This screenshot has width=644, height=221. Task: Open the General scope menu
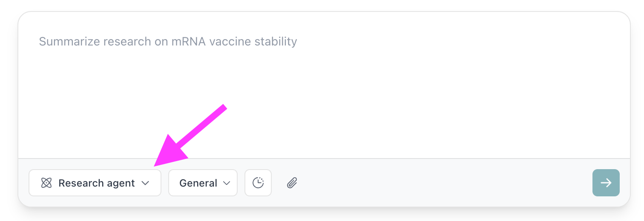pos(203,183)
